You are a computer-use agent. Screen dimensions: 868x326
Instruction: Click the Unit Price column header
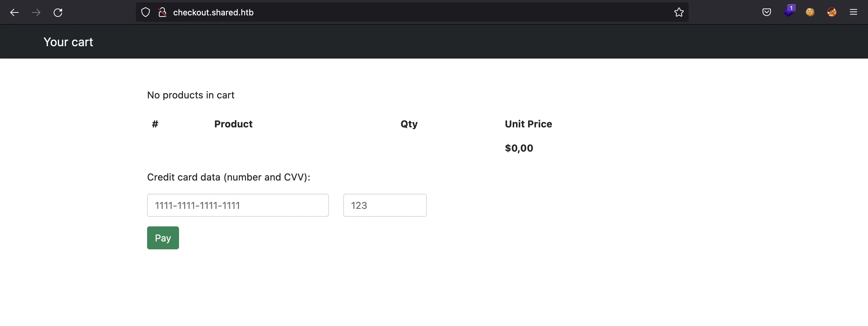click(x=528, y=124)
